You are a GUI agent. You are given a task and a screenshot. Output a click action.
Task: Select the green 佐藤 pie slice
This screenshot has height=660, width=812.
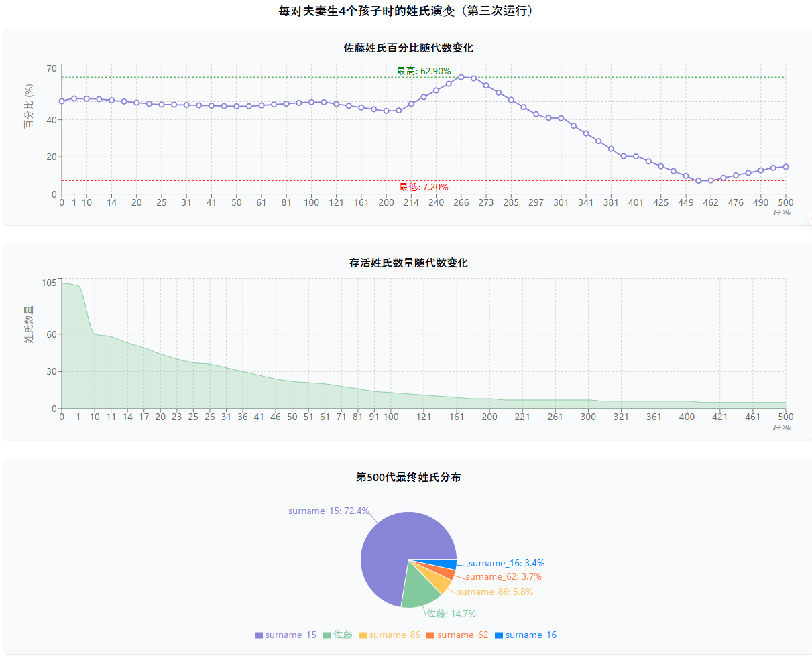[419, 592]
